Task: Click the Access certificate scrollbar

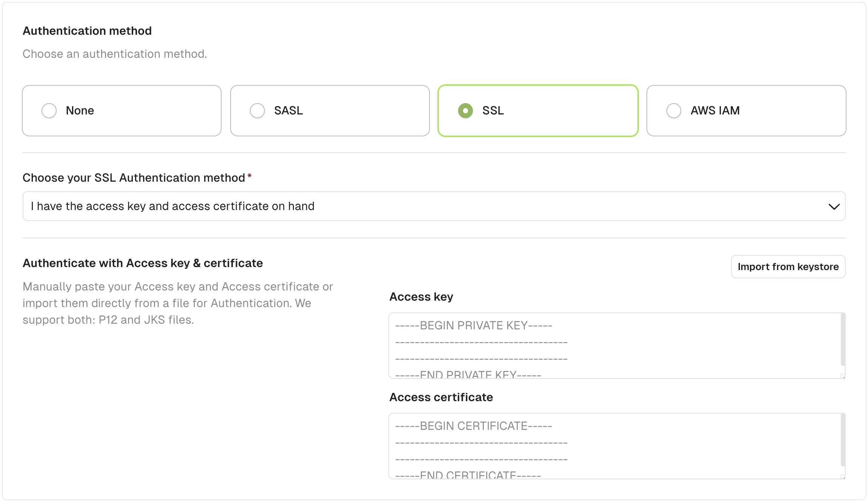Action: 843,440
